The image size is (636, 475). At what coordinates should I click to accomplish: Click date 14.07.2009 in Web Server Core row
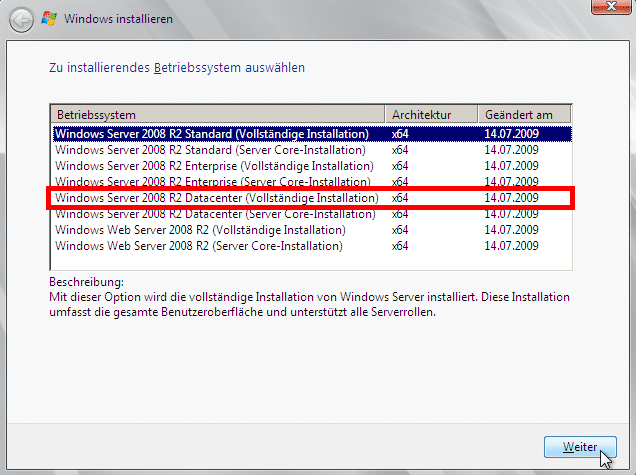coord(511,246)
